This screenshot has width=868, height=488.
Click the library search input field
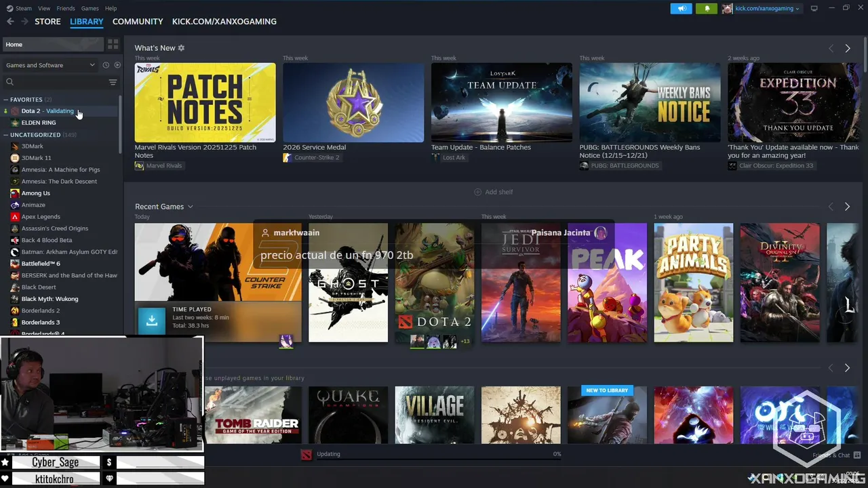[x=60, y=82]
